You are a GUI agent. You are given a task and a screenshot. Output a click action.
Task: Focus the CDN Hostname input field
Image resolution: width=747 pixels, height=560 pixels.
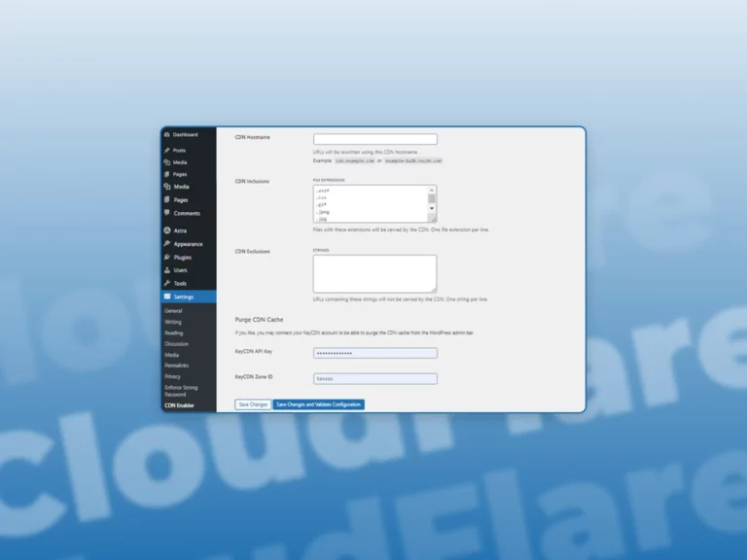(375, 139)
